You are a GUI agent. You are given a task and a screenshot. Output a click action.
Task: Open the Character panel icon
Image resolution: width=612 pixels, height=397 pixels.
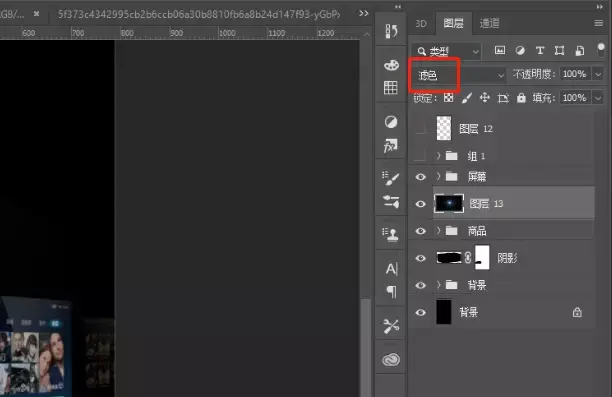point(391,269)
